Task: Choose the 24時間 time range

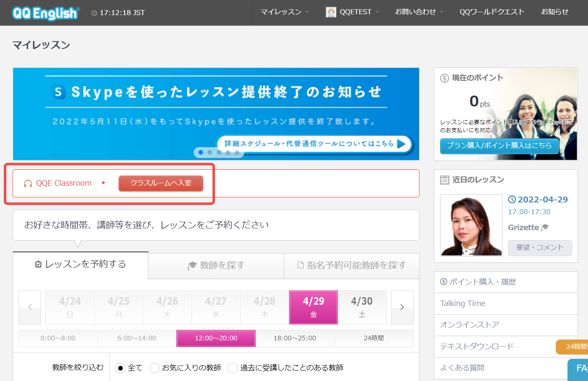Action: tap(373, 338)
